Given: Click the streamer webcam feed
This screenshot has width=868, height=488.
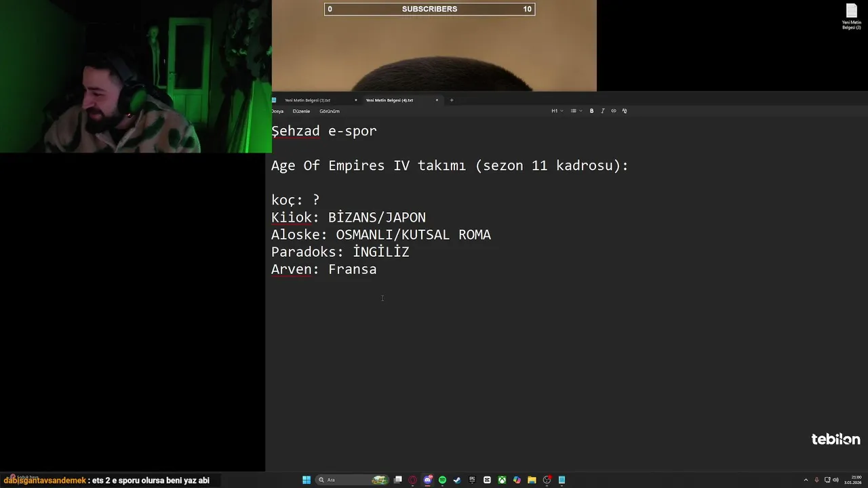Looking at the screenshot, I should [x=136, y=76].
